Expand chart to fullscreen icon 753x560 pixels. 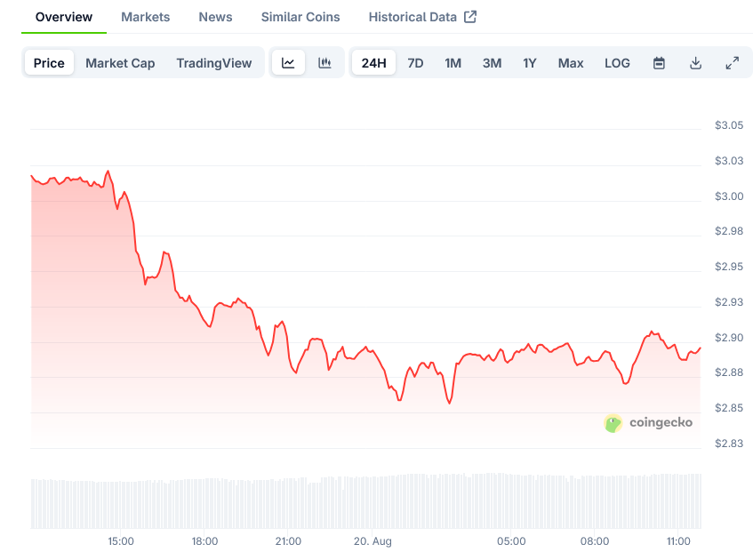(x=732, y=63)
